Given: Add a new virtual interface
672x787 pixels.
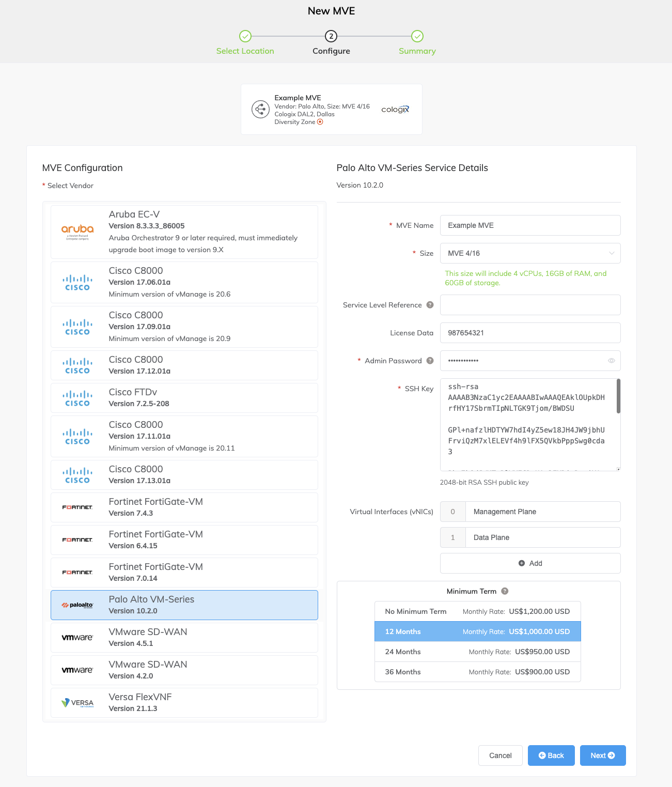Looking at the screenshot, I should [530, 563].
